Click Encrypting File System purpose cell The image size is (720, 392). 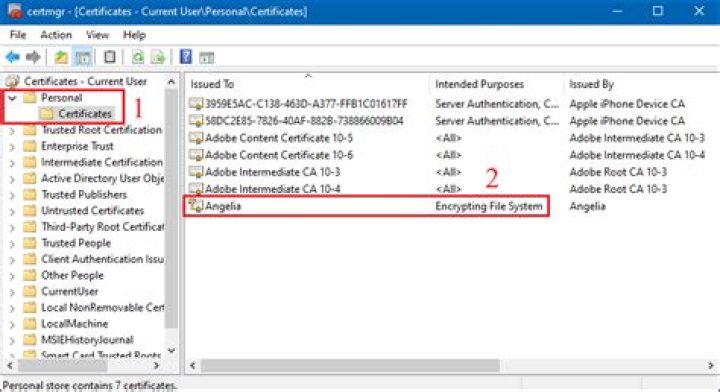pyautogui.click(x=489, y=206)
